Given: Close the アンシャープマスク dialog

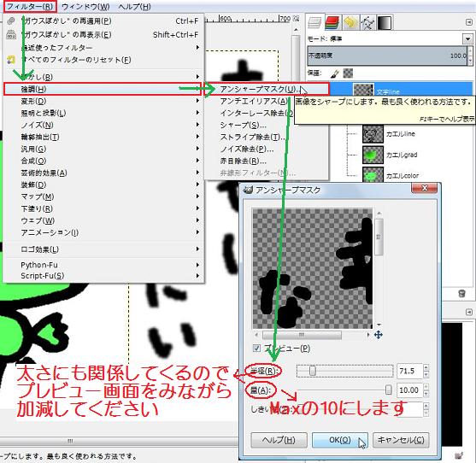Looking at the screenshot, I should (x=424, y=188).
